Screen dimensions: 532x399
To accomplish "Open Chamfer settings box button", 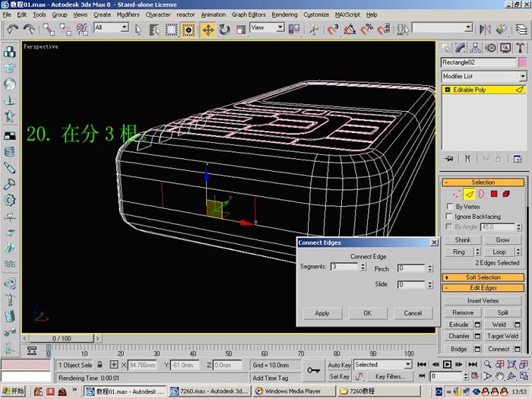I will 477,336.
